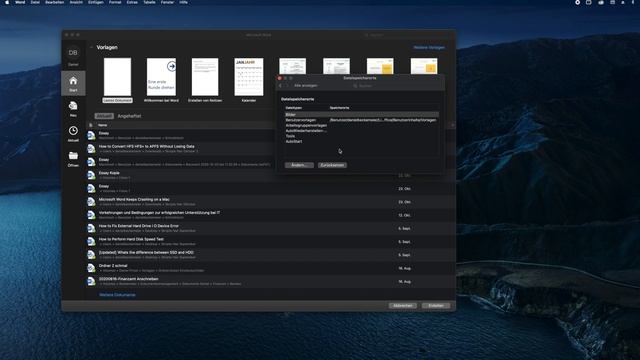The height and width of the screenshot is (360, 640).
Task: Switch to the Angeheftet tab
Action: [129, 116]
